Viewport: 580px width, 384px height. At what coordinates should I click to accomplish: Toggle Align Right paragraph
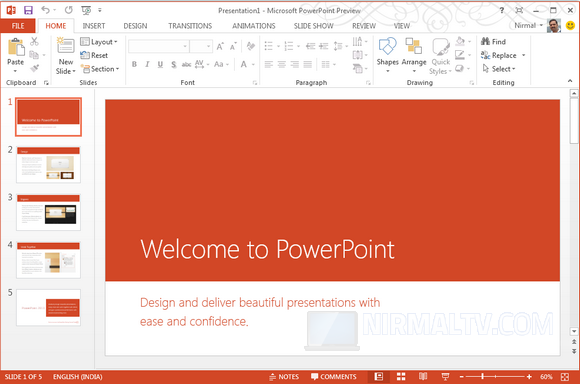(x=294, y=64)
